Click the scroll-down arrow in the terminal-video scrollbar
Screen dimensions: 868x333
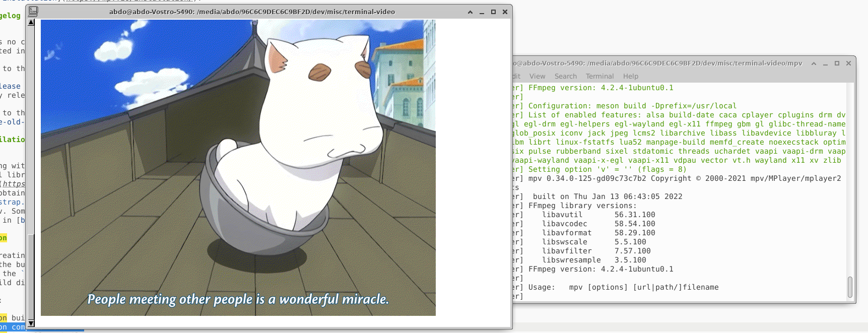pos(31,323)
